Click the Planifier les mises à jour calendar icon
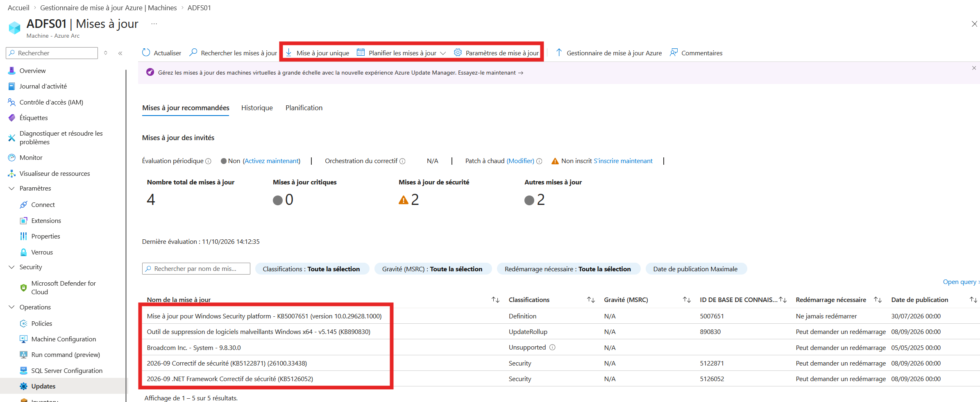Viewport: 980px width, 402px height. click(361, 52)
